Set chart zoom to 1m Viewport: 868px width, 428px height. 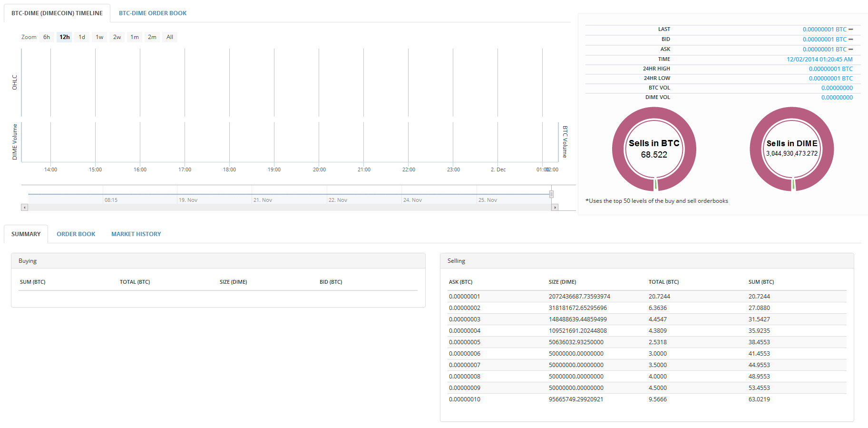[x=135, y=37]
